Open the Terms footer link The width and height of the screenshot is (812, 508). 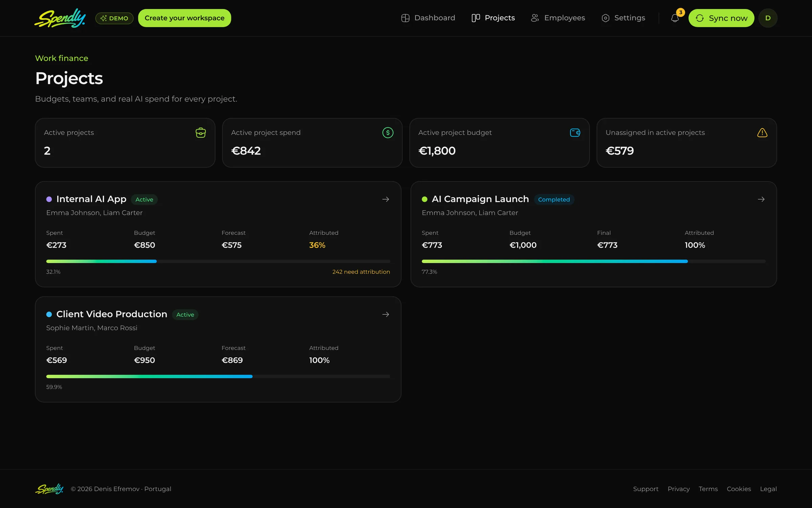(708, 489)
